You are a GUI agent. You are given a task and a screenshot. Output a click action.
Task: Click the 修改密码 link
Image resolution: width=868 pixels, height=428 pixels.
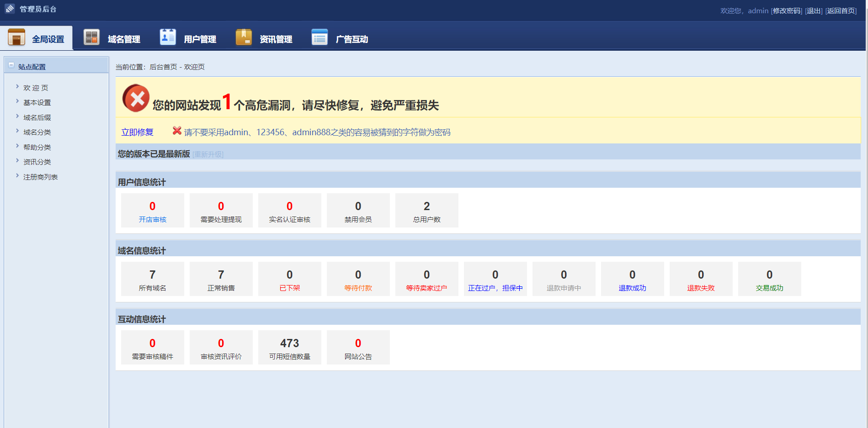(x=786, y=11)
